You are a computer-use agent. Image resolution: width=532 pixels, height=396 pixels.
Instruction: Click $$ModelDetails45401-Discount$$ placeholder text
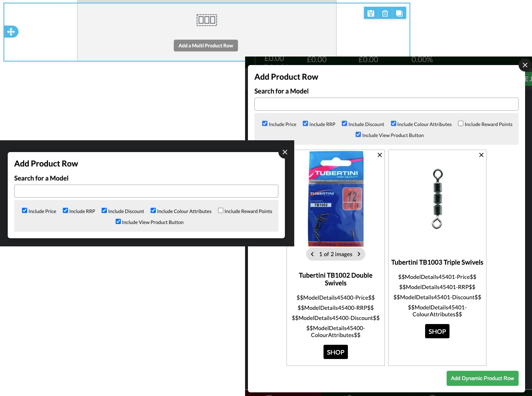[x=437, y=297]
